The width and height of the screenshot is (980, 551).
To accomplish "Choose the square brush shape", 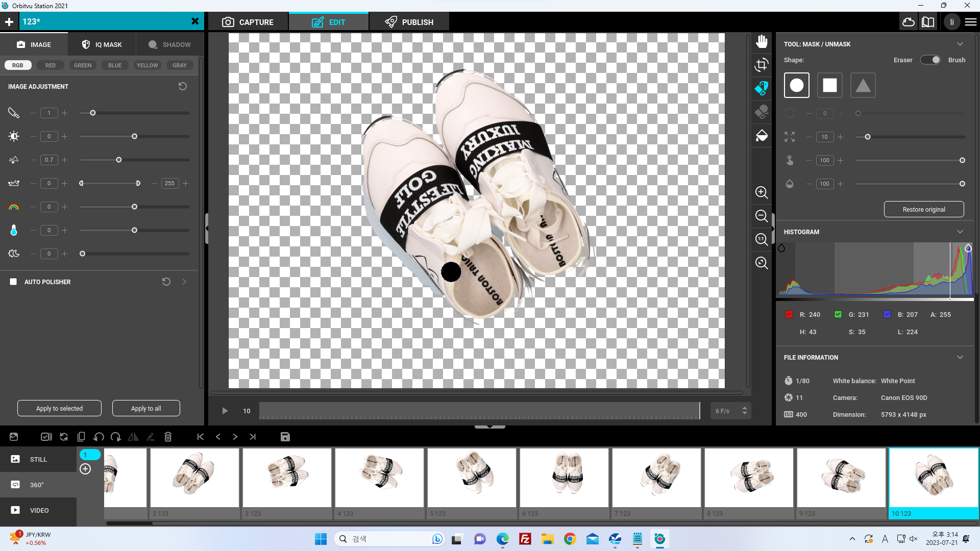I will (x=830, y=85).
